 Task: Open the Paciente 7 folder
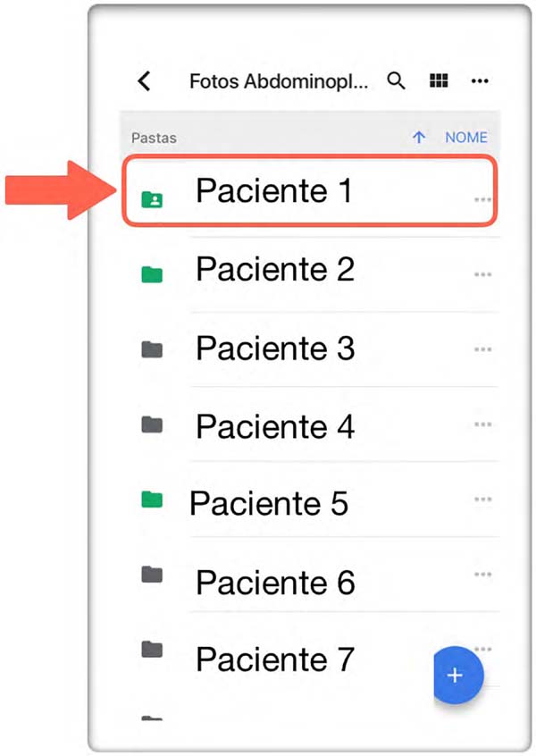tap(275, 659)
